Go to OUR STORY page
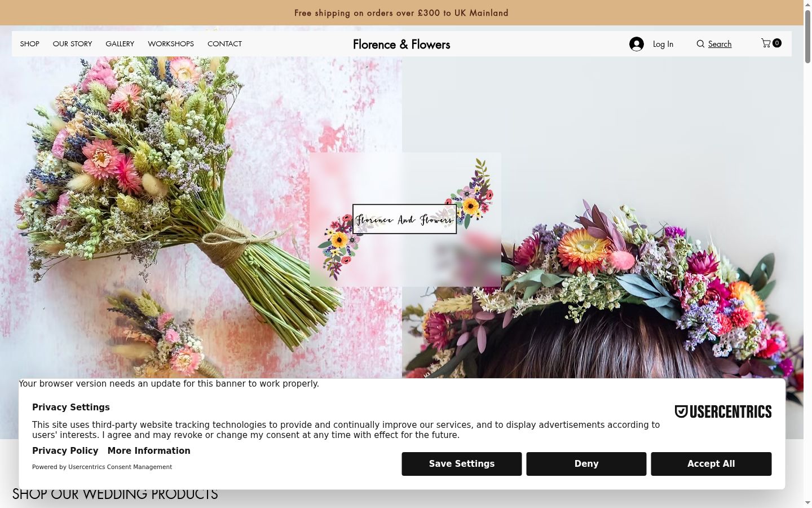This screenshot has width=812, height=508. 72,43
